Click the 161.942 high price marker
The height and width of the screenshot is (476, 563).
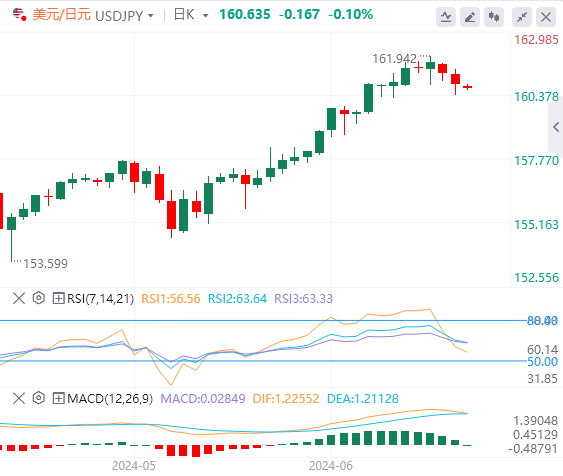tap(394, 59)
